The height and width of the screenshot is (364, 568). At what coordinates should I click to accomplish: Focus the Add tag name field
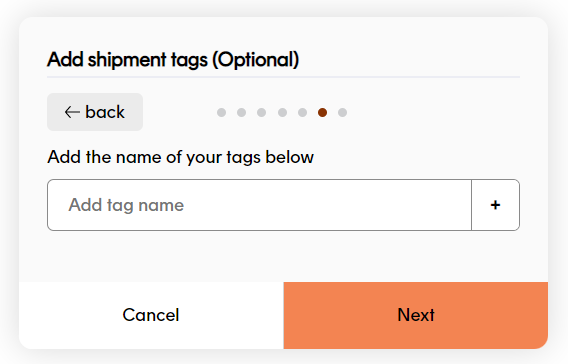tap(259, 205)
